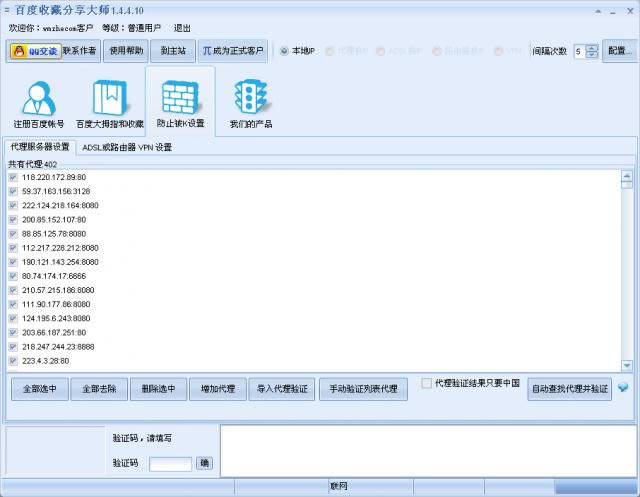Screen dimensions: 640x497
Task: Click 退出 logout link
Action: [x=182, y=28]
